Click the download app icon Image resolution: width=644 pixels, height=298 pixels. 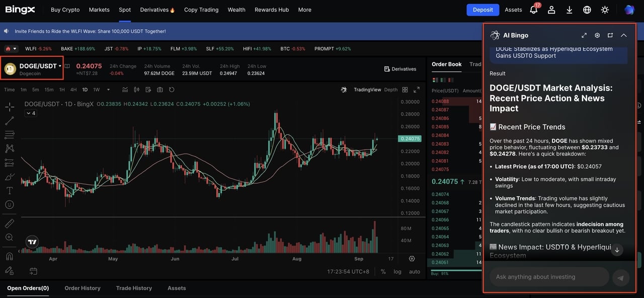(x=570, y=10)
